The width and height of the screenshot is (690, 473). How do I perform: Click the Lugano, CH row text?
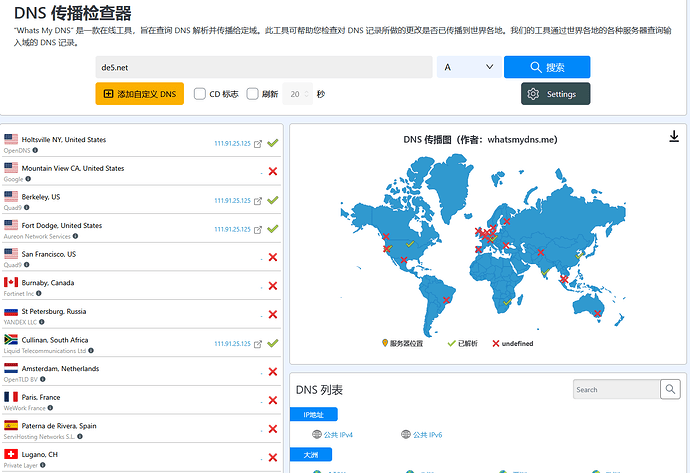click(40, 454)
